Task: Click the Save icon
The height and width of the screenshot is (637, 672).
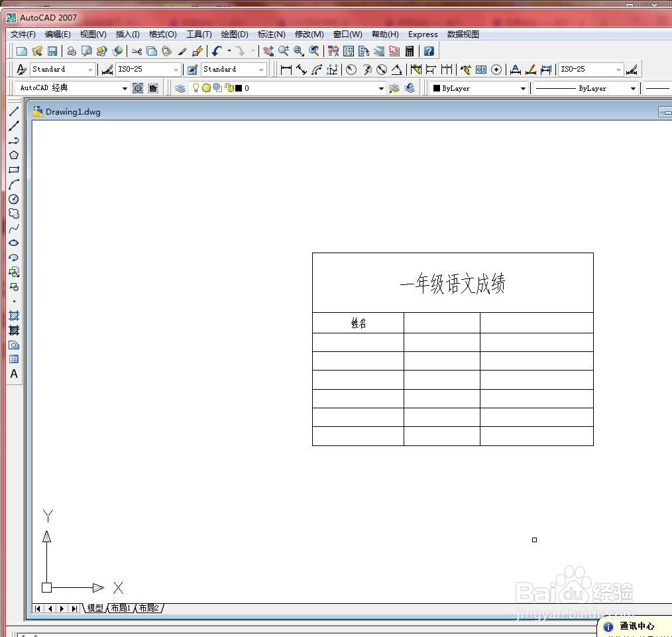Action: [52, 52]
